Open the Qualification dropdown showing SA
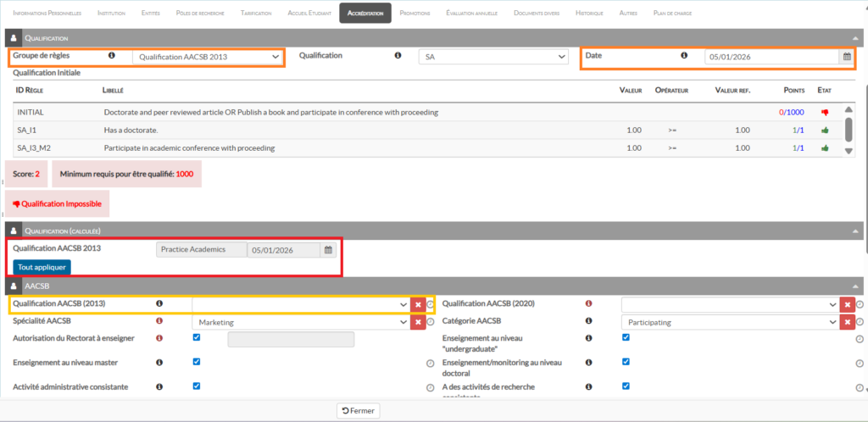 point(492,57)
